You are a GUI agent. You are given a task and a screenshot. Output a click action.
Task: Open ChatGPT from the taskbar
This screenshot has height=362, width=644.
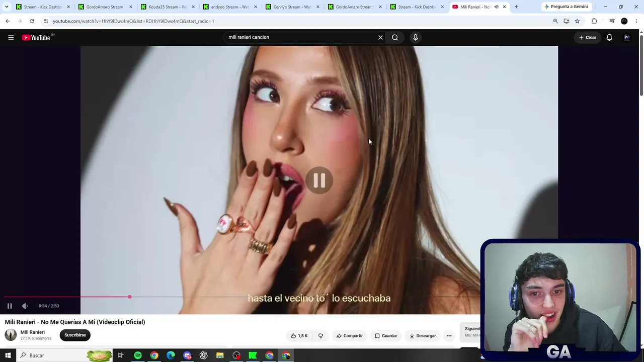[x=204, y=355]
